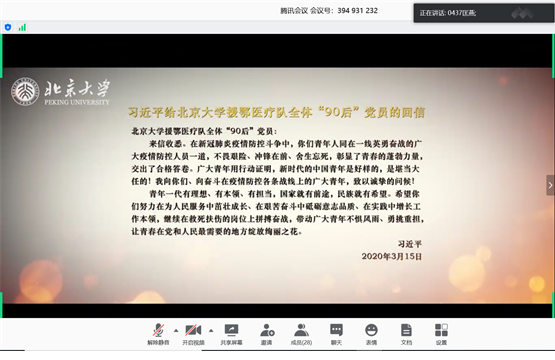Expand the right side panel chevron
The image size is (555, 360).
[550, 185]
